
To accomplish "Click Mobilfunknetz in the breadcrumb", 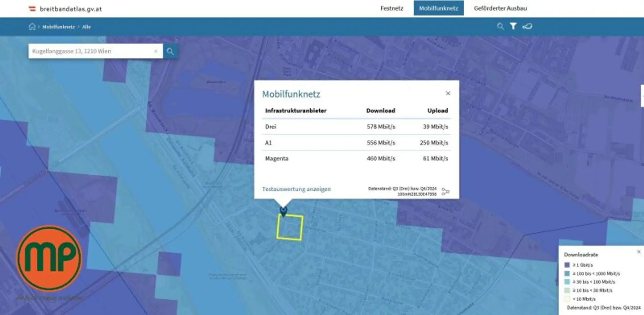I will click(58, 27).
